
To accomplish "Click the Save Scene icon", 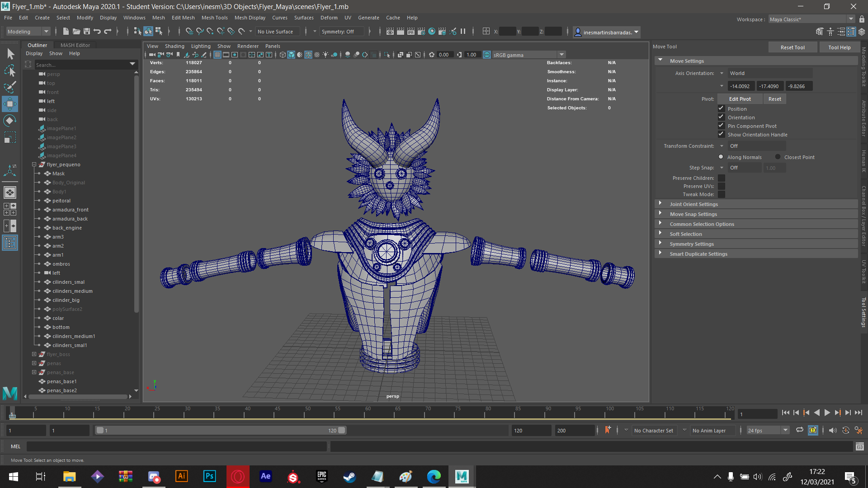I will (x=86, y=31).
